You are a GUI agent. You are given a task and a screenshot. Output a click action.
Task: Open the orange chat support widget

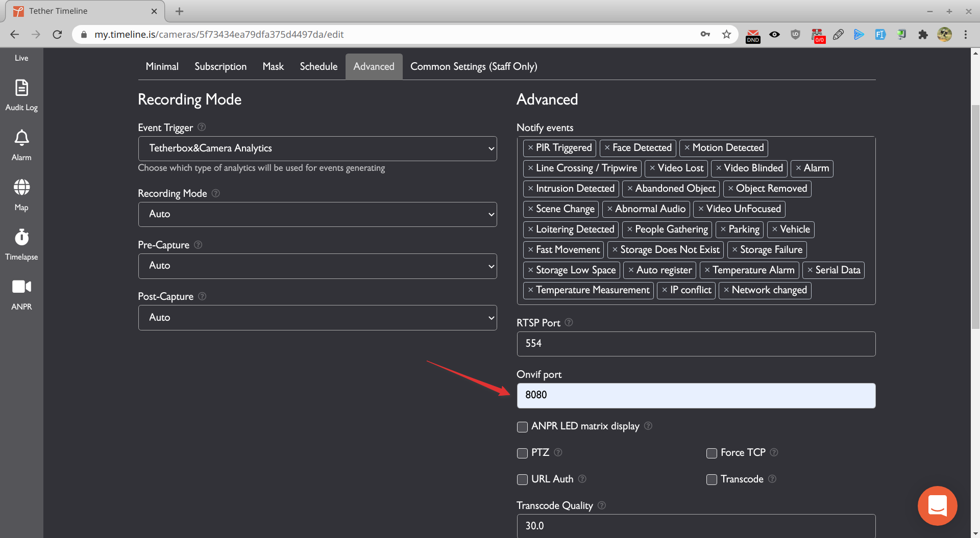pos(937,505)
